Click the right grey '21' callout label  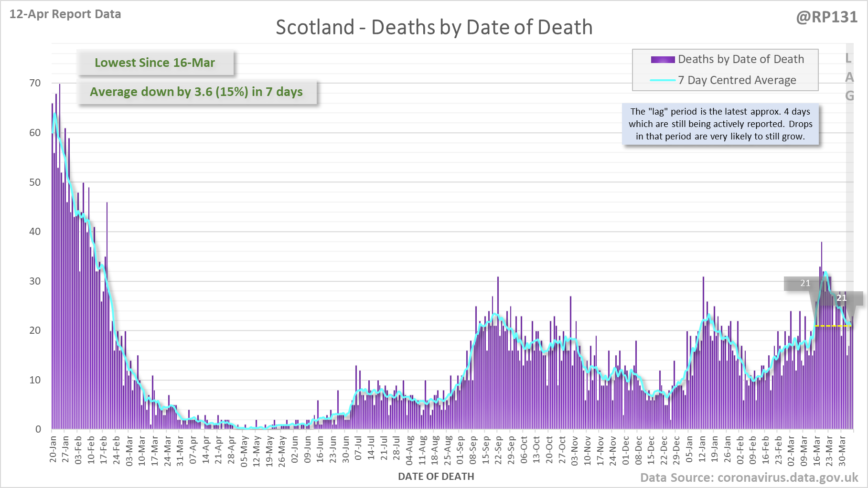(841, 298)
